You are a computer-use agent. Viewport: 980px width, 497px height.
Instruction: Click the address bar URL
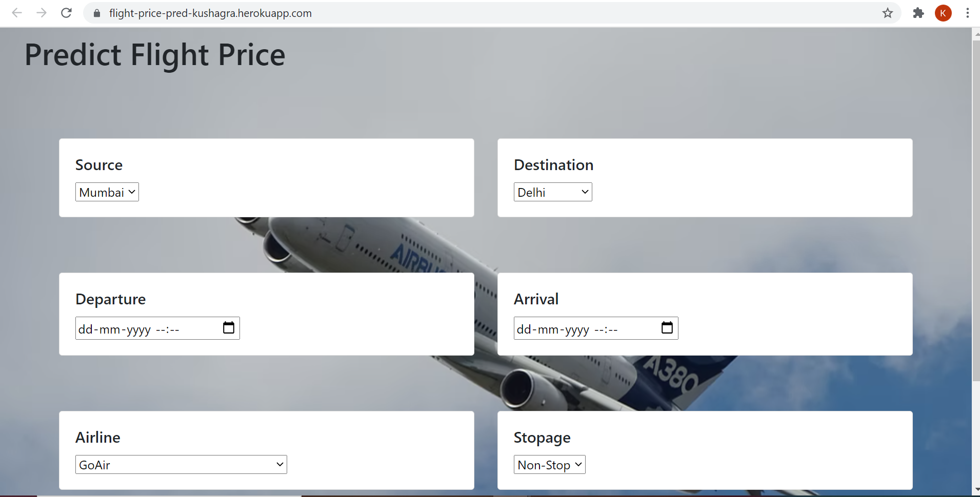210,13
